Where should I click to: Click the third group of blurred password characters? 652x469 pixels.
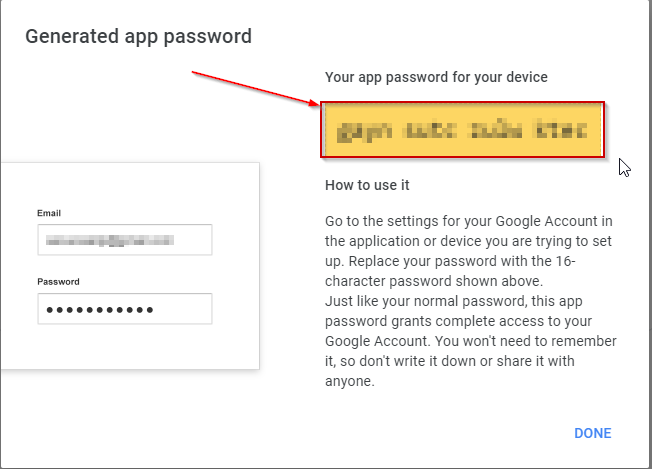496,131
